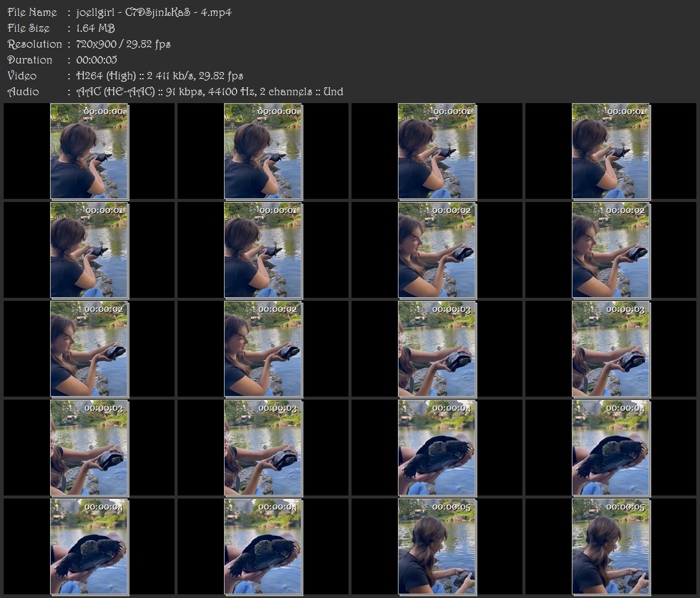Click the "Video" label
This screenshot has width=700, height=598.
click(x=22, y=76)
